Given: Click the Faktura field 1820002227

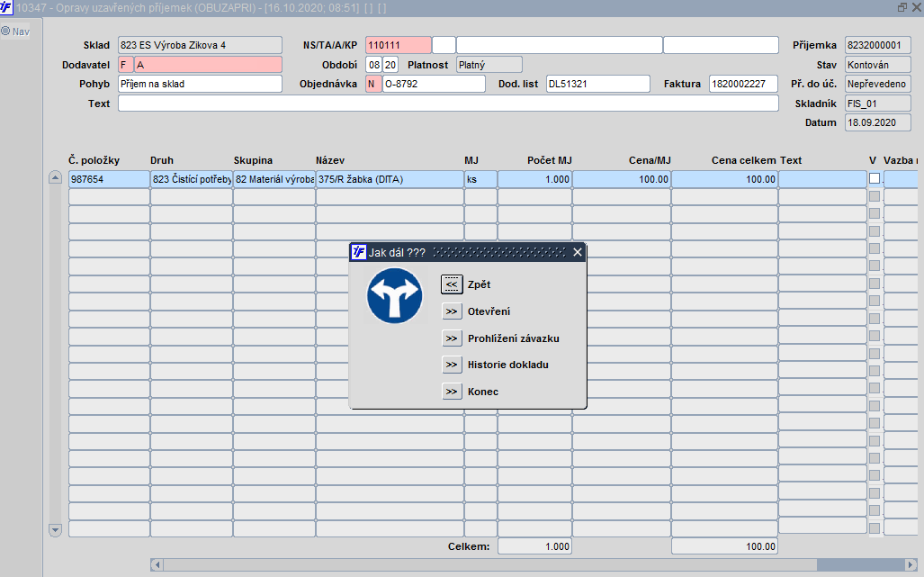Looking at the screenshot, I should pyautogui.click(x=744, y=84).
